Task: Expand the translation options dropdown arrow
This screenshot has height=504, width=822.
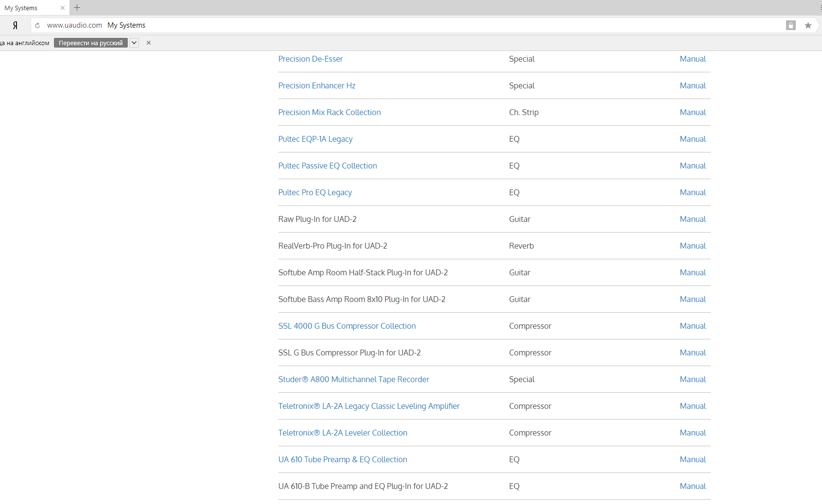Action: tap(134, 43)
